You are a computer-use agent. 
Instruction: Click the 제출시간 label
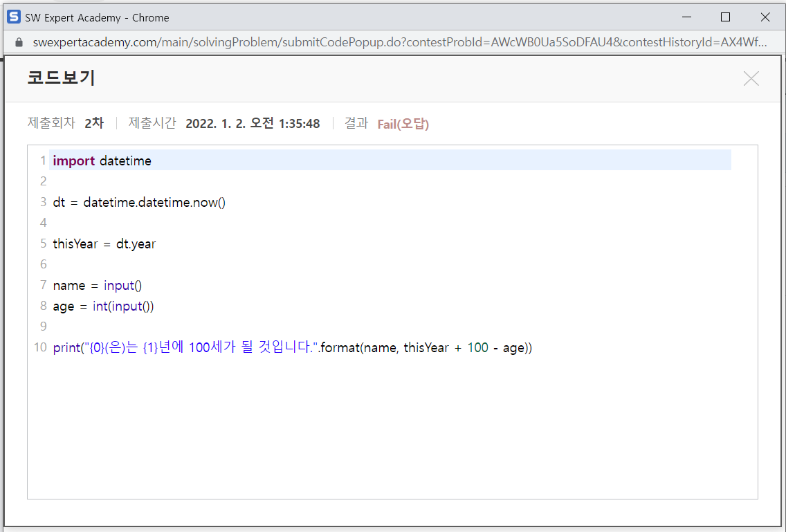coord(152,123)
